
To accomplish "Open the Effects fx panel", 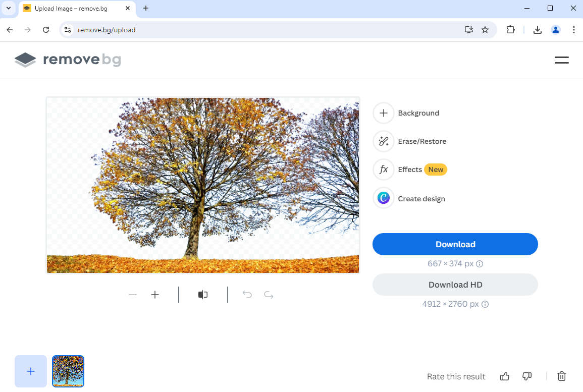I will 384,170.
